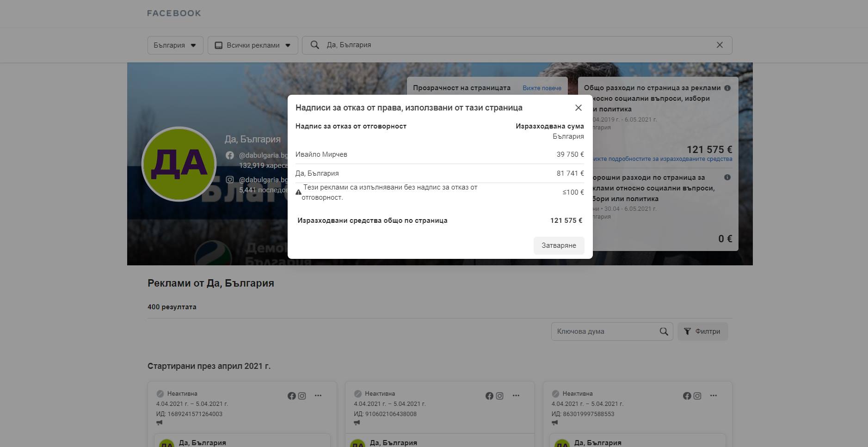868x447 pixels.
Task: Open the България country dropdown
Action: click(x=175, y=45)
